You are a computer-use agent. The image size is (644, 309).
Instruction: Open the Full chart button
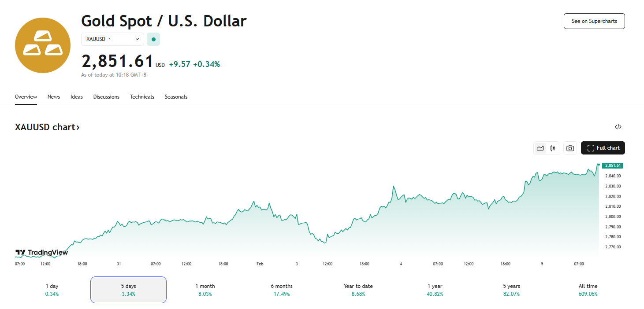(x=603, y=148)
